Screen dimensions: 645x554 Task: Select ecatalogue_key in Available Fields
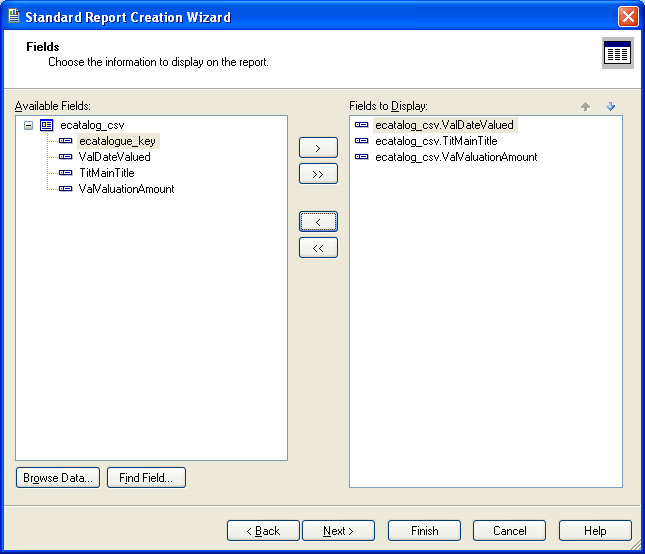(117, 141)
